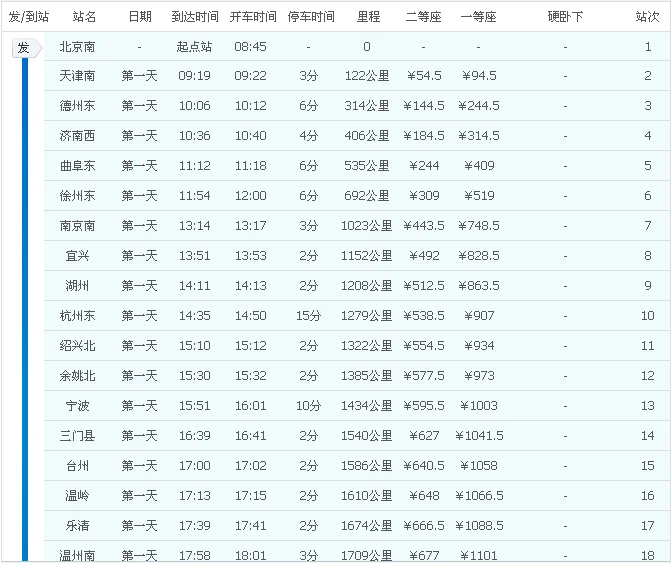
Task: Click the 一等座 column header
Action: [x=478, y=17]
